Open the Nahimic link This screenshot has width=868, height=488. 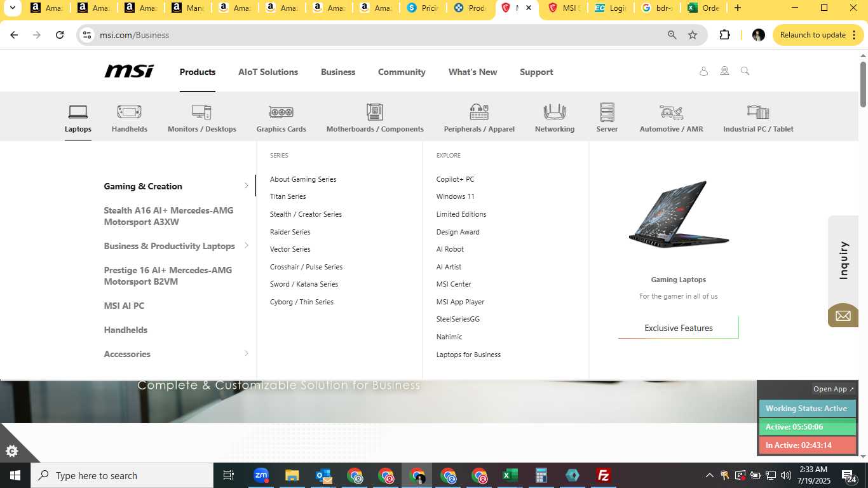[449, 337]
